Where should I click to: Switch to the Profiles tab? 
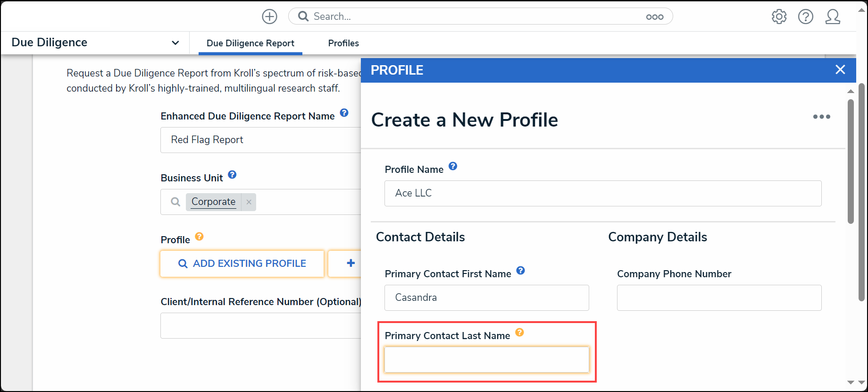[x=343, y=43]
